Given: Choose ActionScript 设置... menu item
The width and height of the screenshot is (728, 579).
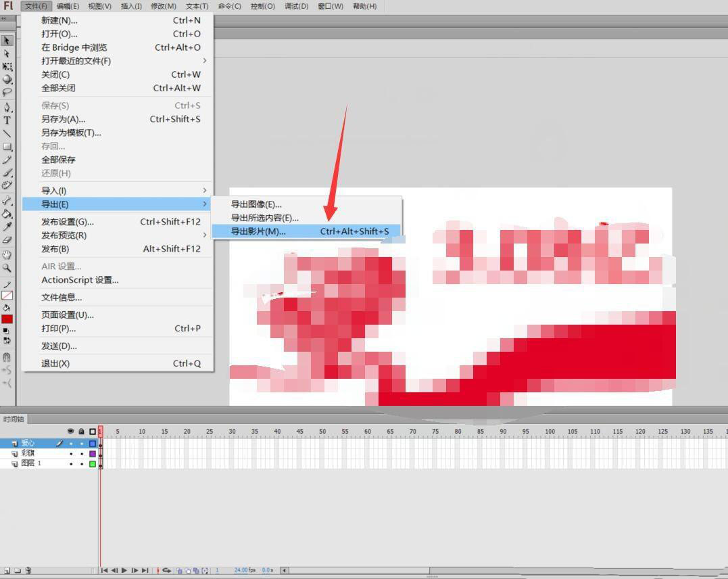Looking at the screenshot, I should tap(118, 280).
